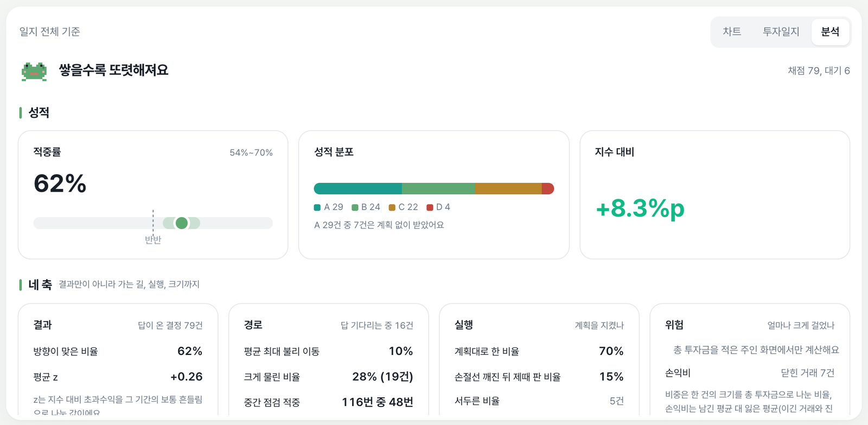
Task: Switch to the 차트 tab
Action: point(732,32)
